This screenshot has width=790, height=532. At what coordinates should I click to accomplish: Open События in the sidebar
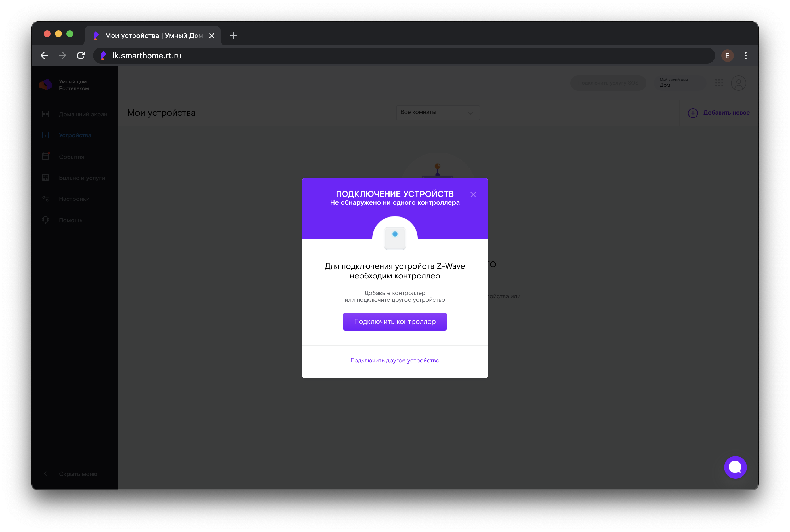71,157
